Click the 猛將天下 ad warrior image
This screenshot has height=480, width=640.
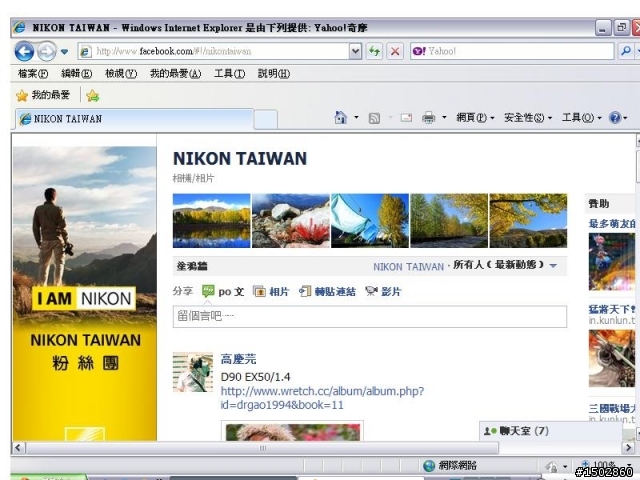(x=612, y=358)
